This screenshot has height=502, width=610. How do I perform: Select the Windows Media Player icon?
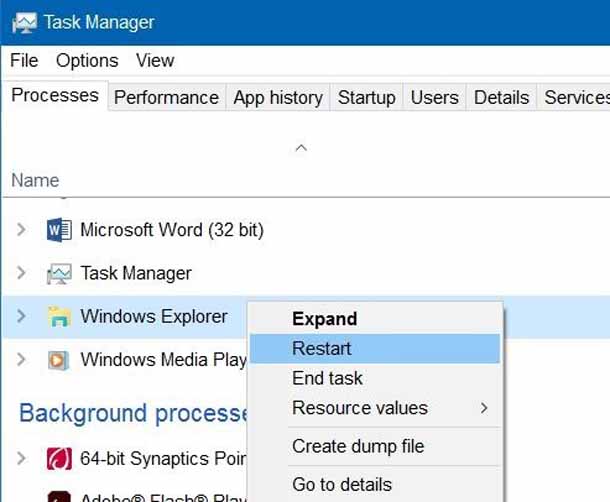tap(59, 360)
